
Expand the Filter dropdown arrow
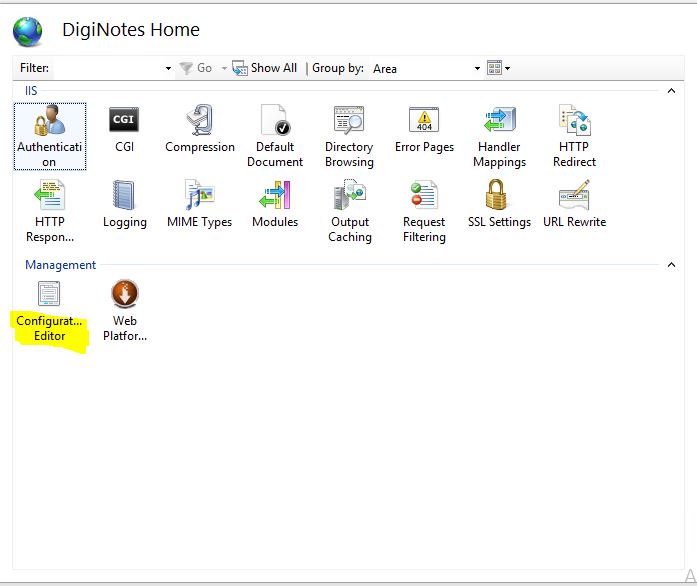click(x=168, y=69)
